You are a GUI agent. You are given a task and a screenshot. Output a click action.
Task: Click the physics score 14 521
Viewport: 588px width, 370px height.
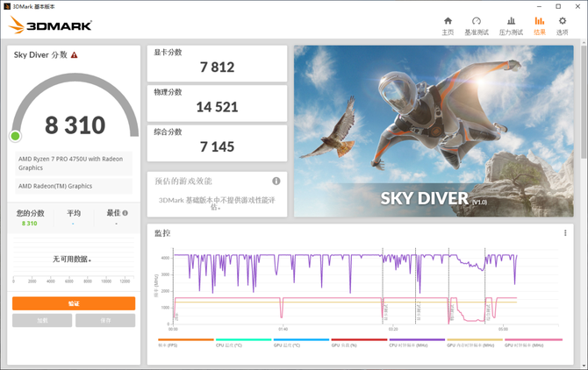click(217, 107)
